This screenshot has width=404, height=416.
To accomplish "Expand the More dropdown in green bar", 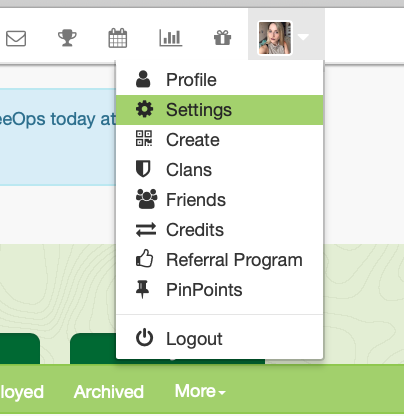I will coord(200,391).
